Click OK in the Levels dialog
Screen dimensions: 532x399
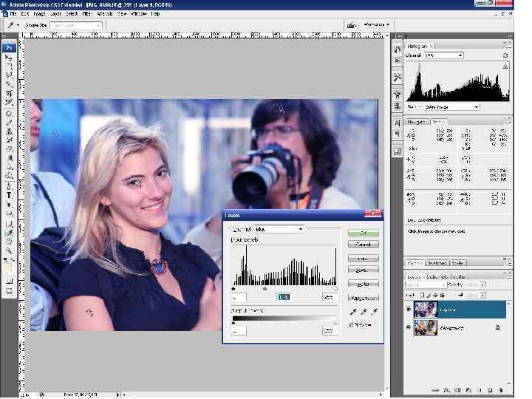[363, 233]
